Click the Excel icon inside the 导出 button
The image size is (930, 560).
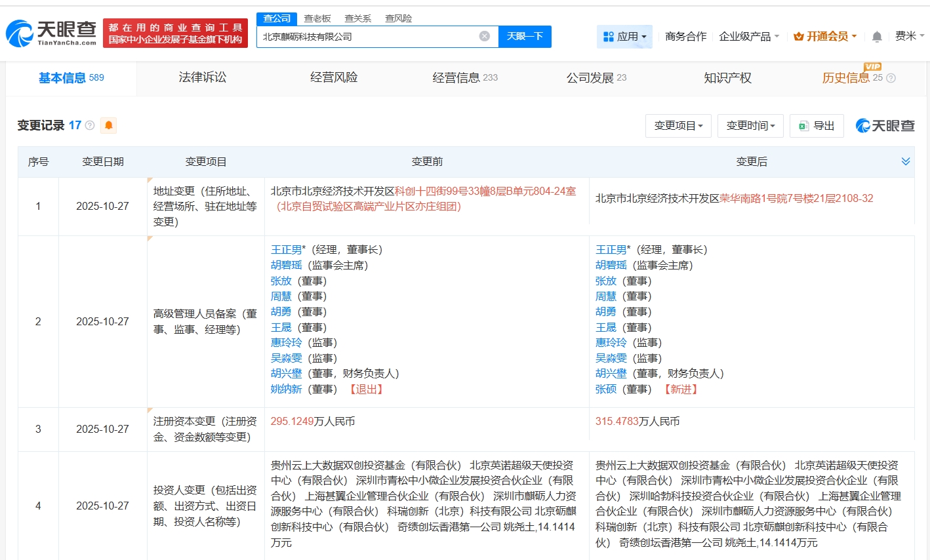pyautogui.click(x=805, y=126)
